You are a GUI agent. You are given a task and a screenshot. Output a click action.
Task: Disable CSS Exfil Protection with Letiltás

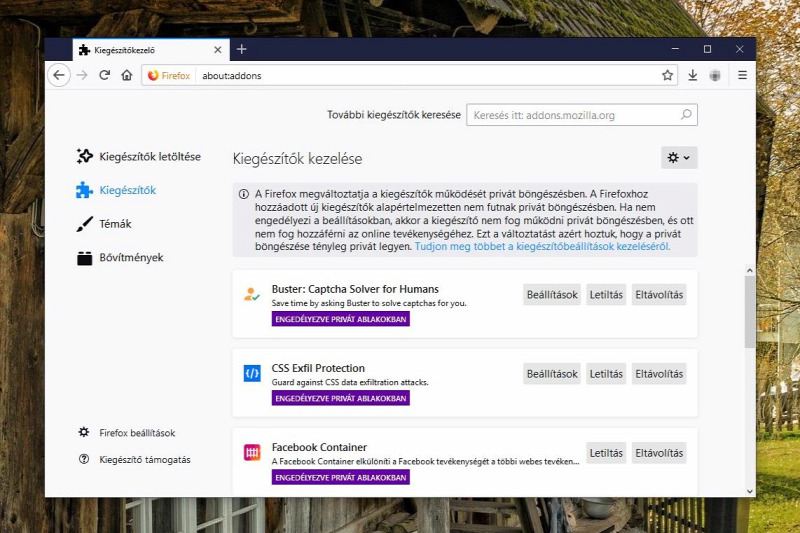tap(606, 374)
